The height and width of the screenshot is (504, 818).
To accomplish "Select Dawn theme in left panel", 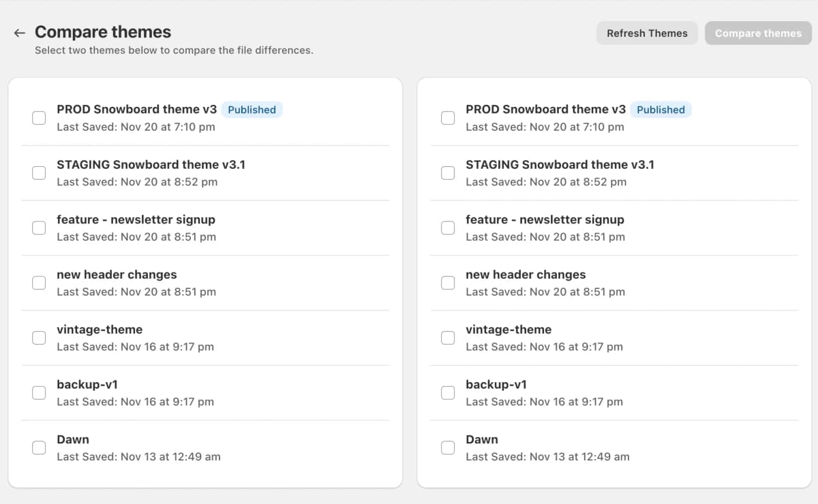I will tap(39, 447).
